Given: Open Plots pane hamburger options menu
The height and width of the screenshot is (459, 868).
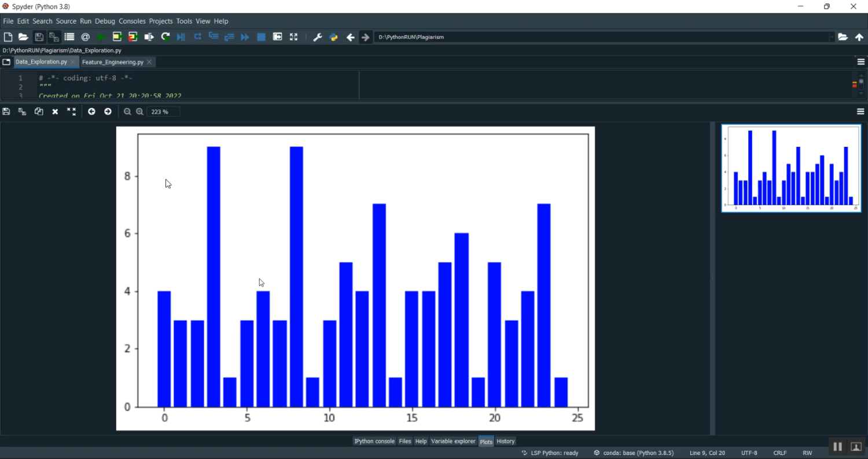Looking at the screenshot, I should [x=860, y=112].
